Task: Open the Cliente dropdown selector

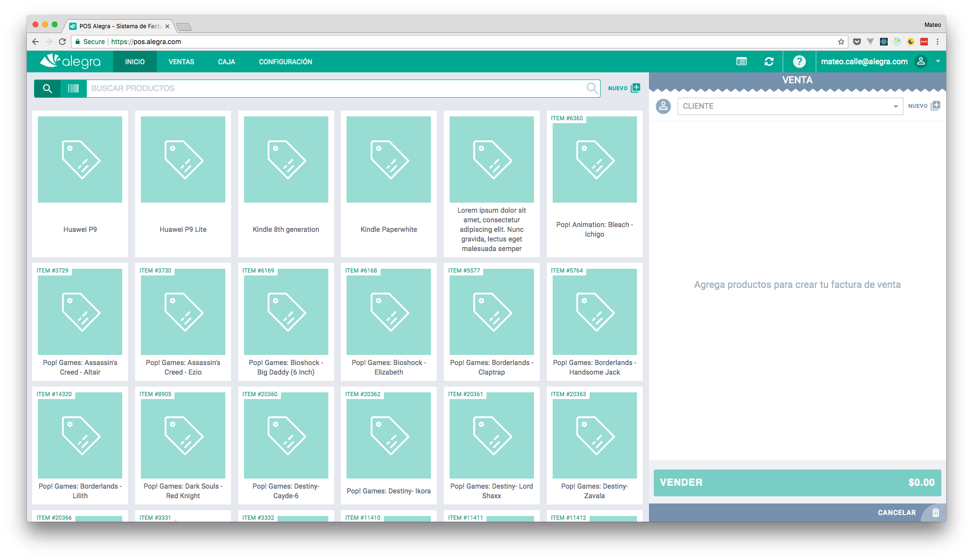Action: (x=790, y=106)
